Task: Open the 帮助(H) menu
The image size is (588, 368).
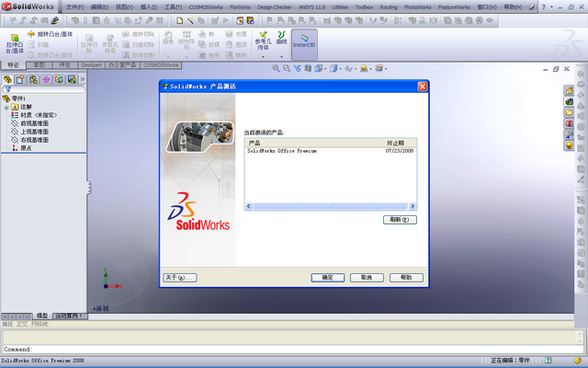Action: [x=513, y=7]
